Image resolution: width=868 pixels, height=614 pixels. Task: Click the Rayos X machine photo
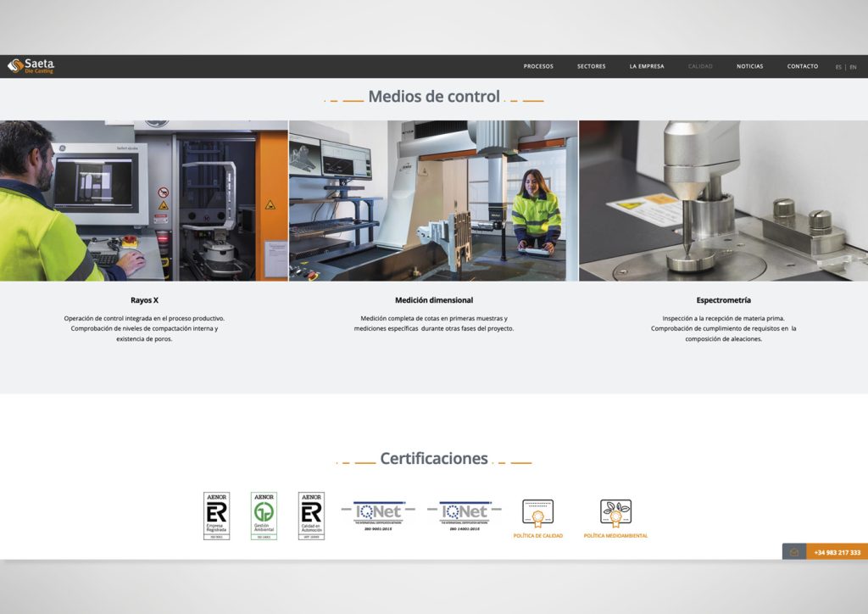tap(144, 200)
